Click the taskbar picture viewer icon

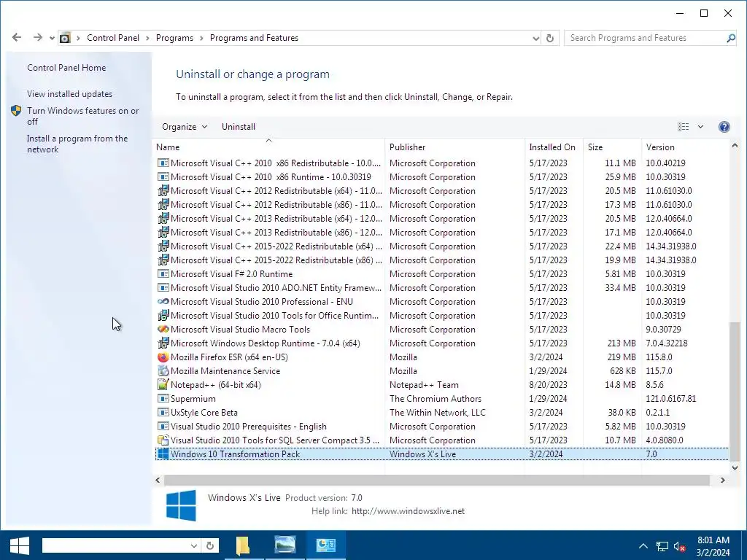[285, 545]
